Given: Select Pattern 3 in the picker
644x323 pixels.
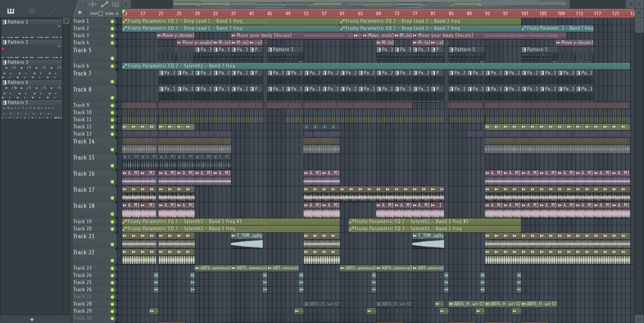Looking at the screenshot, I should [32, 62].
